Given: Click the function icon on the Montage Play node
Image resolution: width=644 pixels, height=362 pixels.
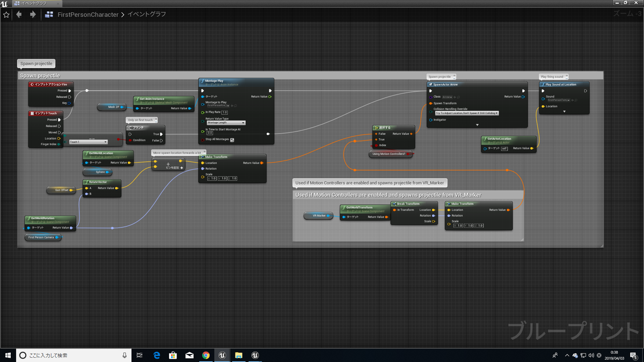Looking at the screenshot, I should pos(202,81).
